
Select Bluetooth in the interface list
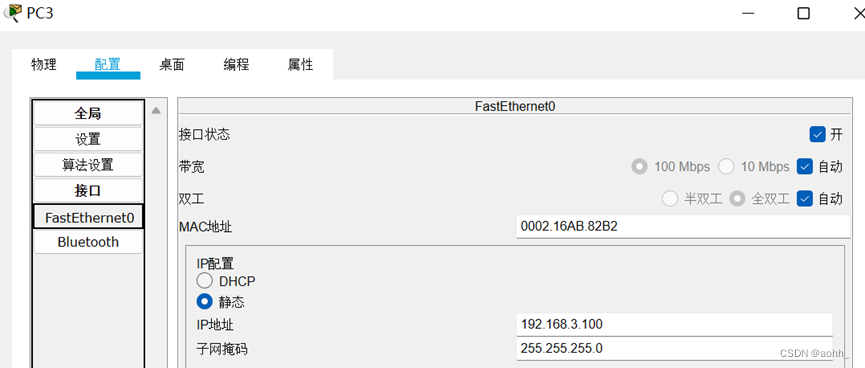click(88, 242)
